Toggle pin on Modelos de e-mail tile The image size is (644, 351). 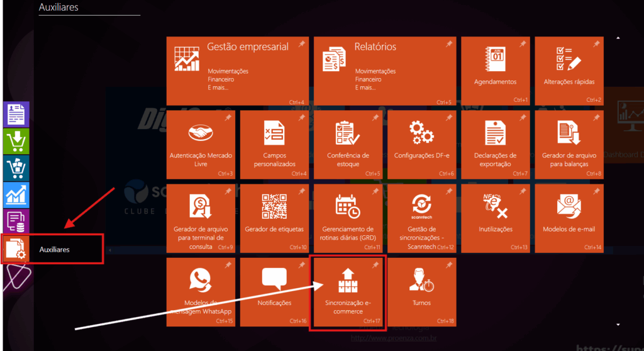[596, 191]
